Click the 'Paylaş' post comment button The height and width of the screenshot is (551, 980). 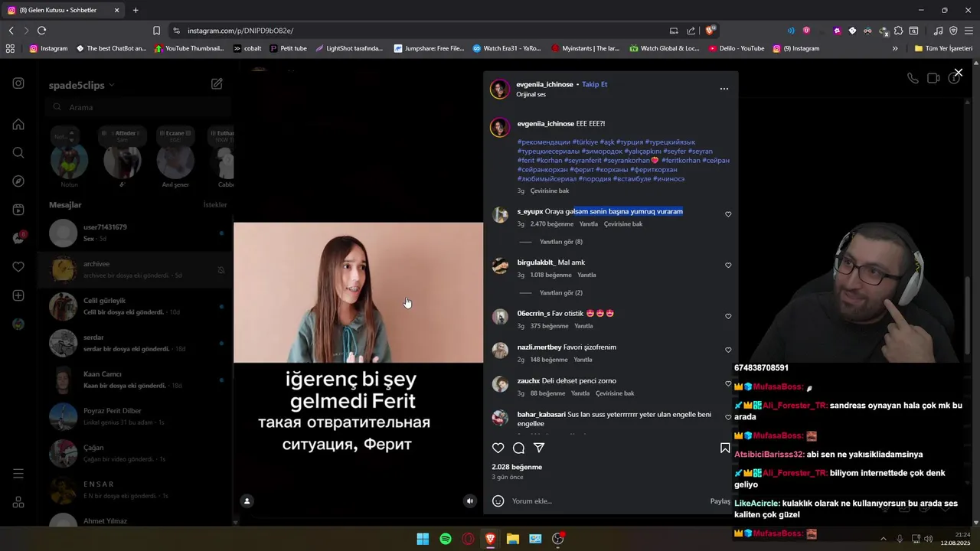[x=720, y=501]
